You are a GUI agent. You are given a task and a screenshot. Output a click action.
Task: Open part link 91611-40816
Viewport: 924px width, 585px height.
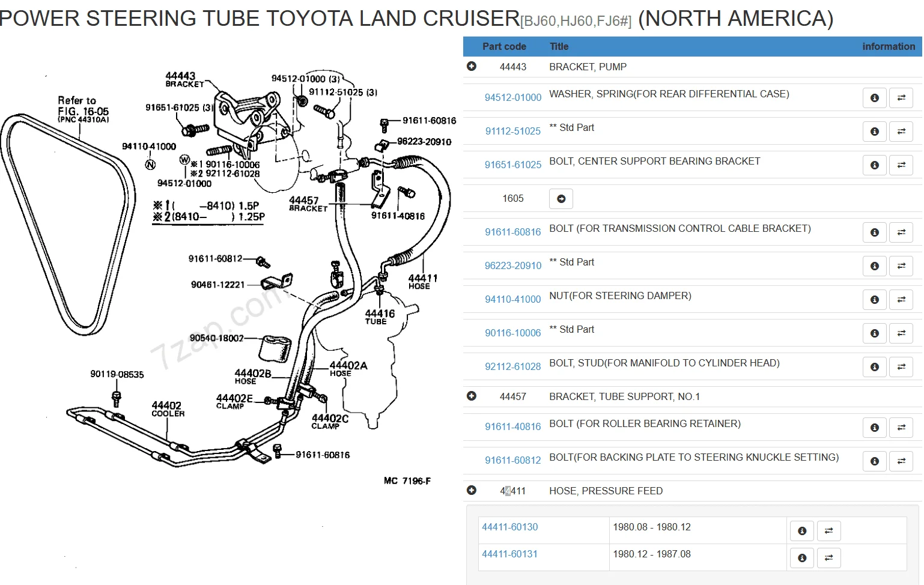pyautogui.click(x=513, y=426)
